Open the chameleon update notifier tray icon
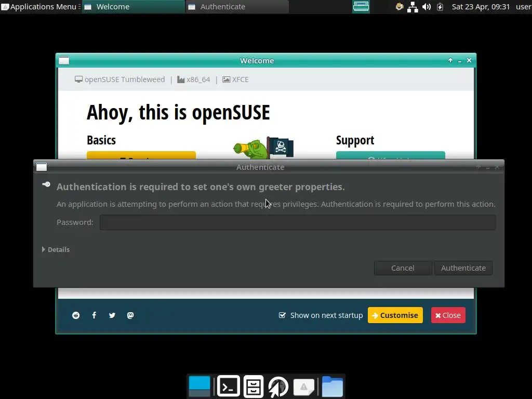 point(400,6)
